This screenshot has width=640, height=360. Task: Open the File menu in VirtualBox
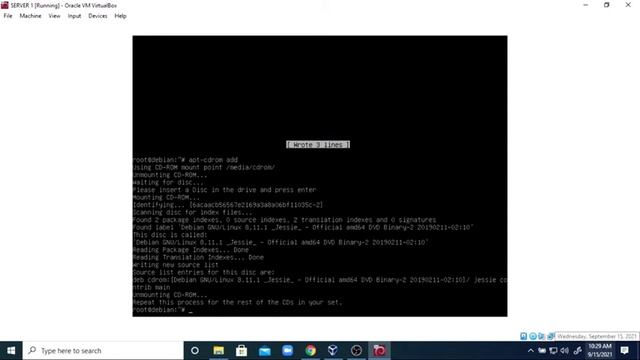click(x=8, y=16)
